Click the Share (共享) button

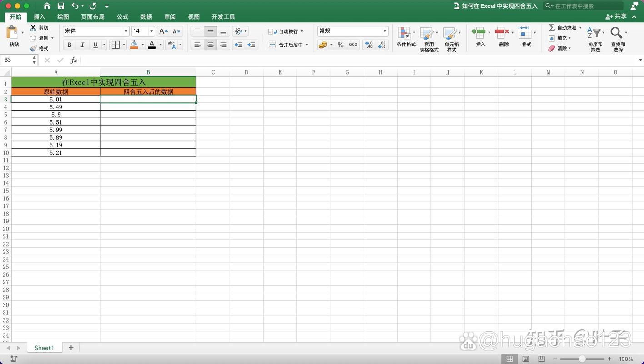pos(616,16)
